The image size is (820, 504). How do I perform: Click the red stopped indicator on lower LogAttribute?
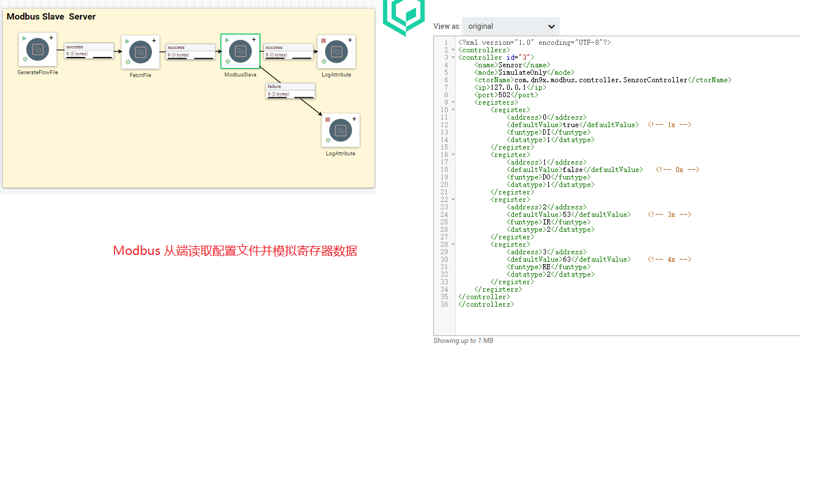[x=327, y=120]
